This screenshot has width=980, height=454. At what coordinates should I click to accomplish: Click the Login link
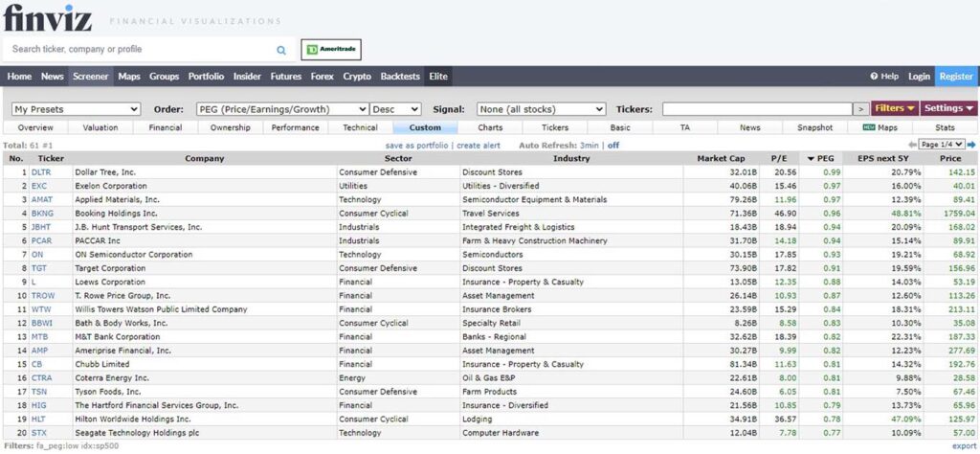click(919, 77)
